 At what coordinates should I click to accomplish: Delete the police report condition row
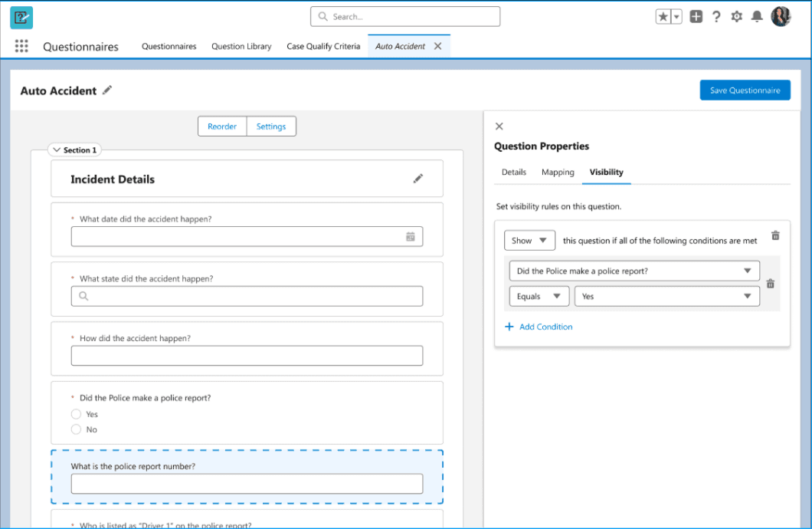pyautogui.click(x=771, y=284)
